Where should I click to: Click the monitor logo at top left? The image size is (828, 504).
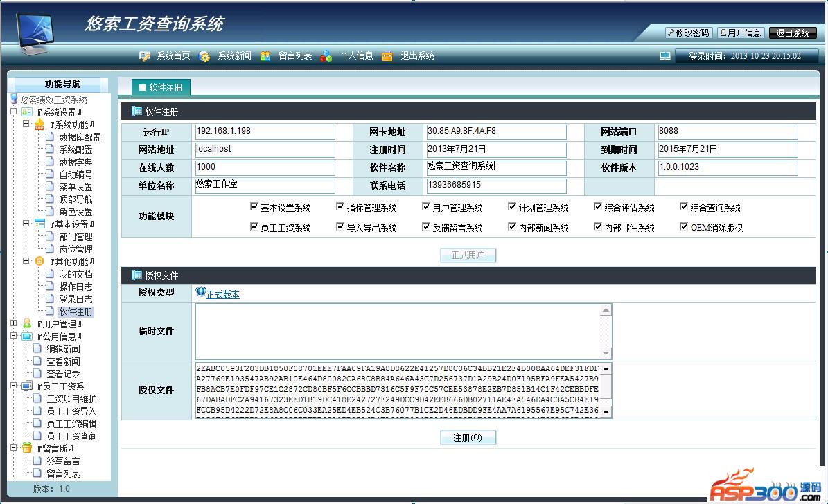35,33
